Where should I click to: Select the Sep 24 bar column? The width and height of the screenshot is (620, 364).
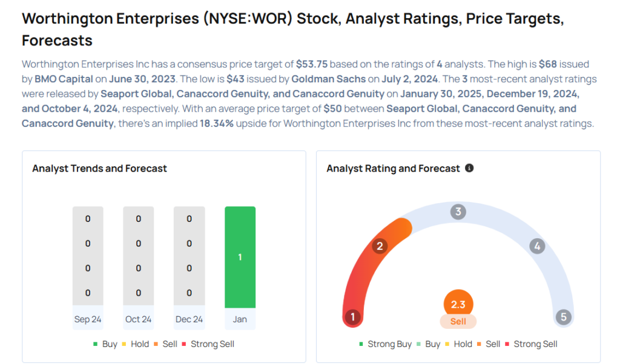pos(88,256)
